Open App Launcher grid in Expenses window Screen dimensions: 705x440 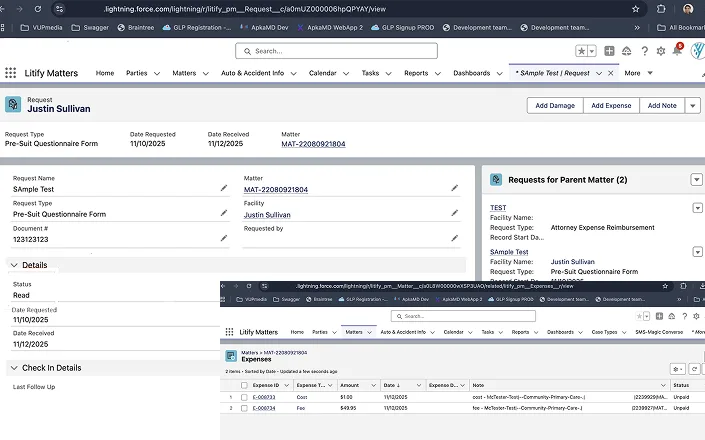tap(229, 332)
